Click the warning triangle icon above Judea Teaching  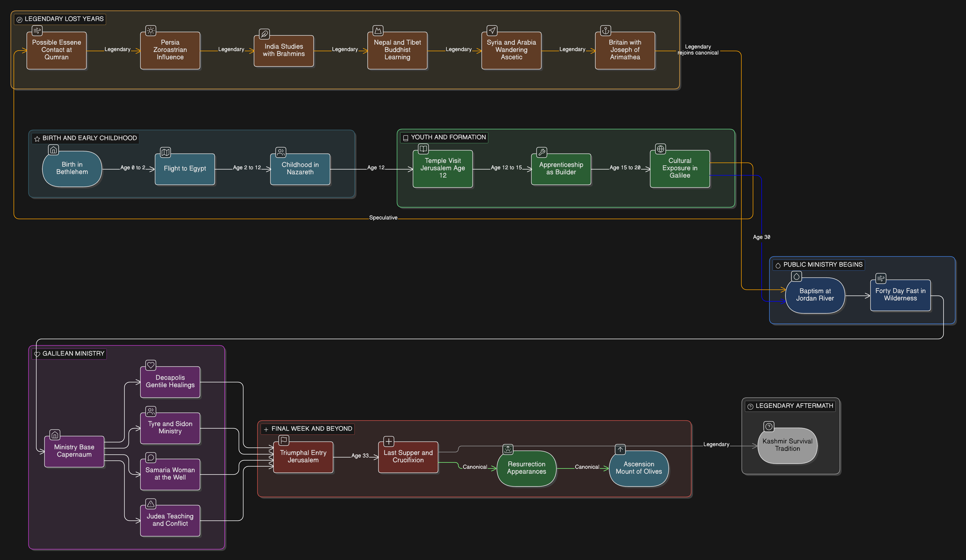tap(151, 504)
